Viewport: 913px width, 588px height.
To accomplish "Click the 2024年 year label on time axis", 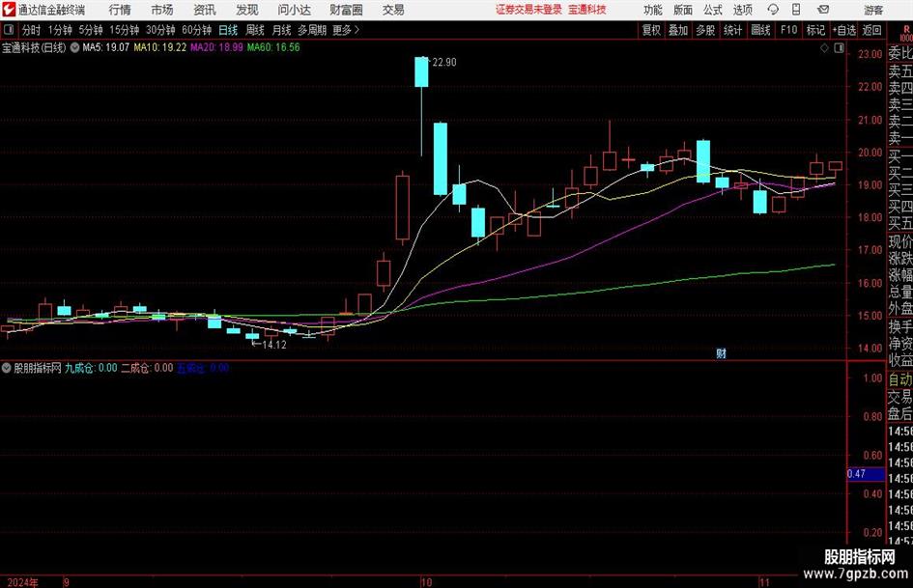I will tap(23, 582).
